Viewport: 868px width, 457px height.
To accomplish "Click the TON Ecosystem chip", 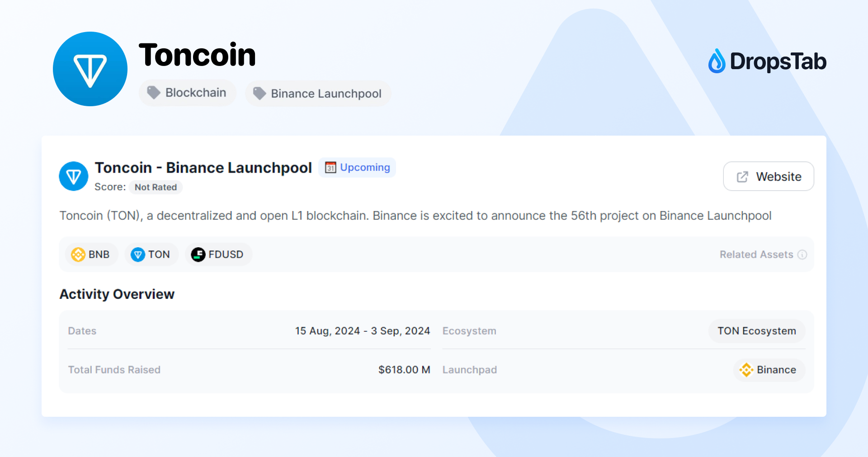I will pos(756,331).
